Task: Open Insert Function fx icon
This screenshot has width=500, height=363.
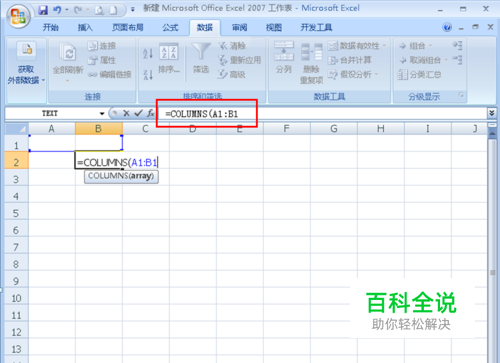Action: click(151, 114)
